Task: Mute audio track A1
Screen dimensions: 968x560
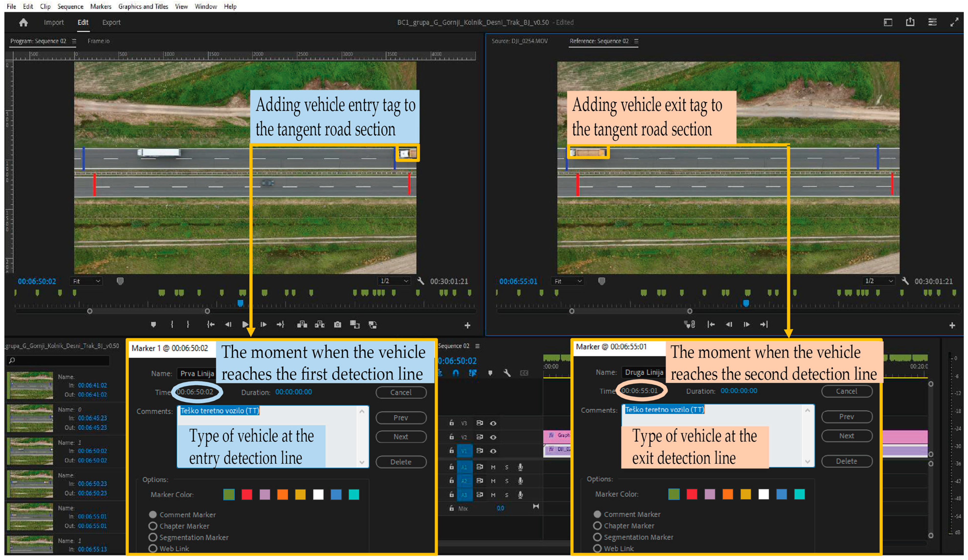Action: pyautogui.click(x=493, y=467)
